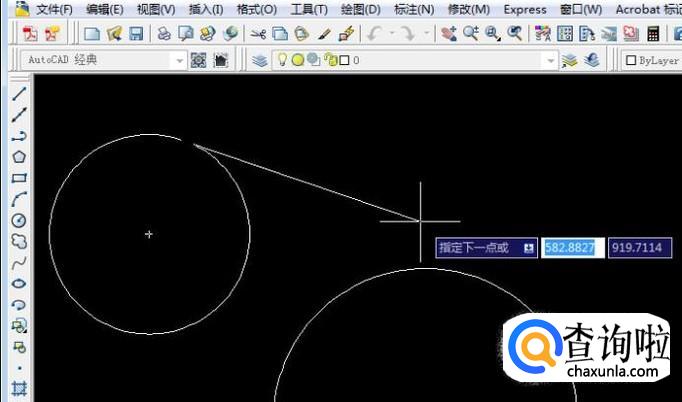
Task: Select the Ellipse Arc tool
Action: pyautogui.click(x=19, y=305)
